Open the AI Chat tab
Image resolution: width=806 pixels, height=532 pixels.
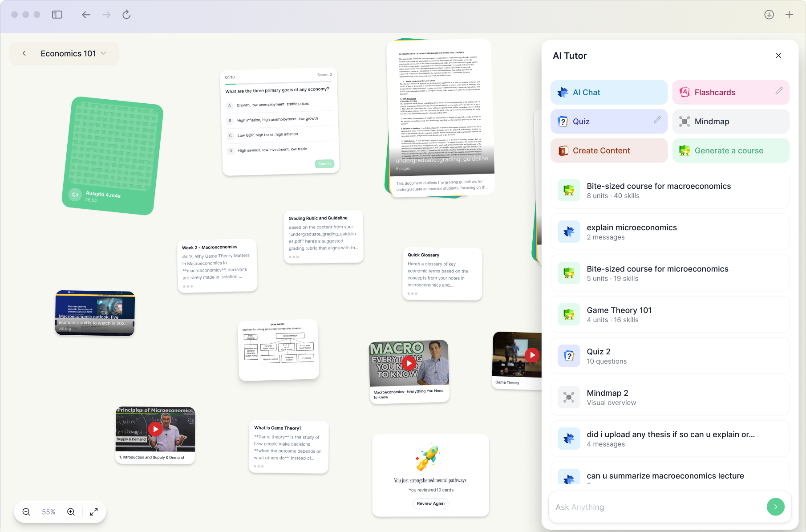(608, 93)
